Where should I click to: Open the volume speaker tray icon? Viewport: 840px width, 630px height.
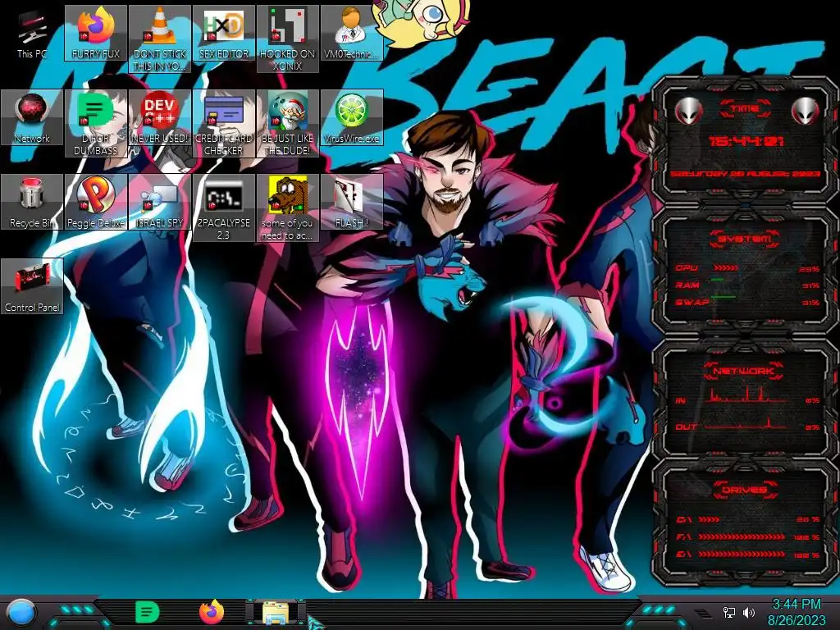(748, 612)
